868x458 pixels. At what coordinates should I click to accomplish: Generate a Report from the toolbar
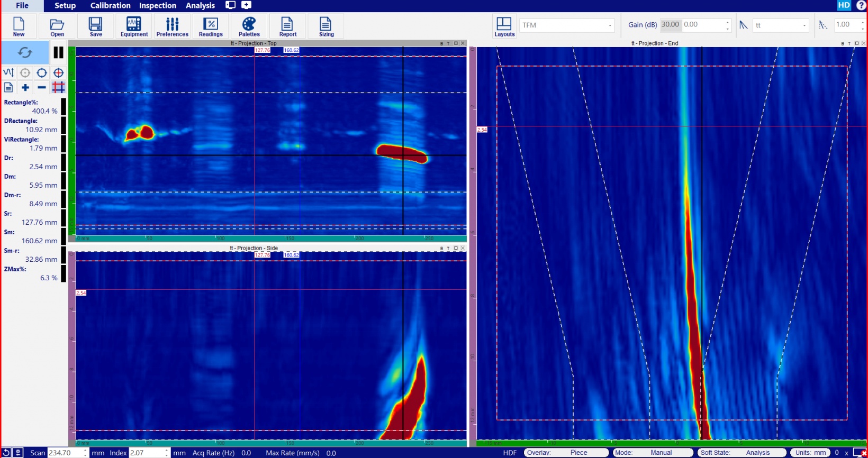(x=287, y=26)
